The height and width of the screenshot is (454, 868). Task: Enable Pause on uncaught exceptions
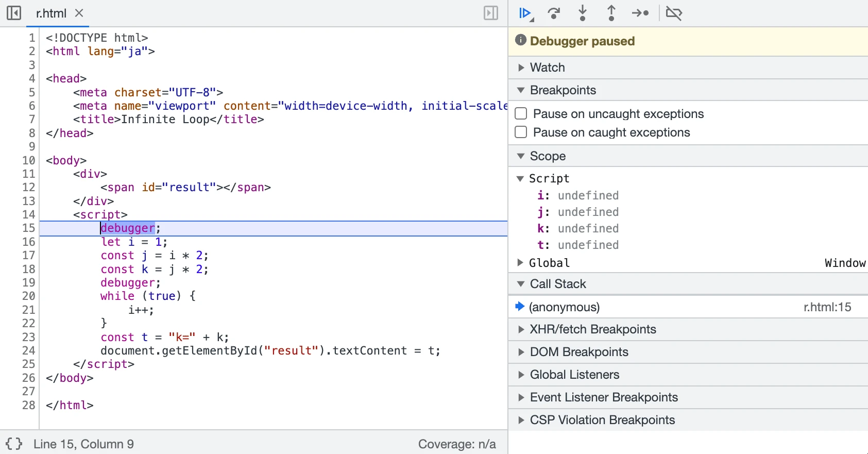coord(521,113)
